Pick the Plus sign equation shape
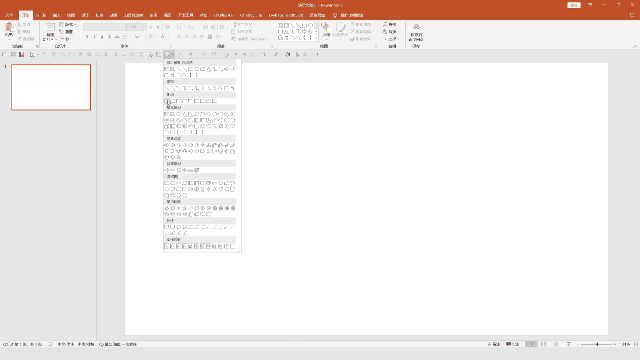640x360 pixels. 166,170
